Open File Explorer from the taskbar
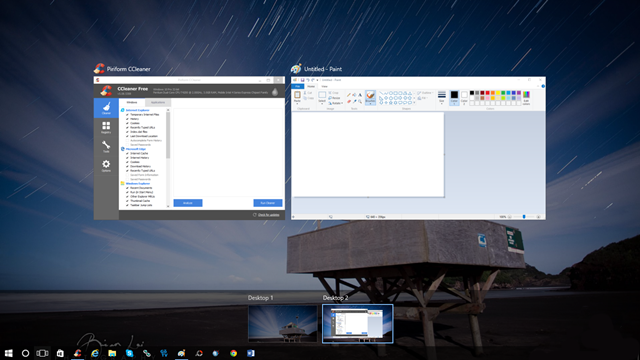 pos(112,353)
